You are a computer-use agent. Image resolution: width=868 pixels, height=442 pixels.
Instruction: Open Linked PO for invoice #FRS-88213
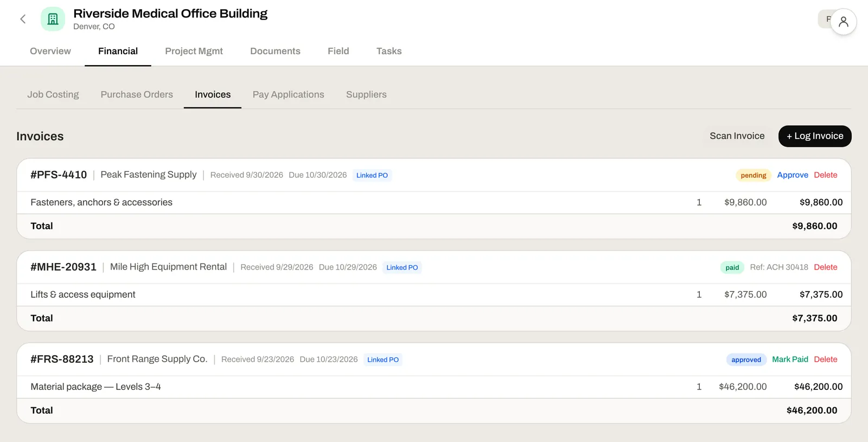pyautogui.click(x=383, y=360)
